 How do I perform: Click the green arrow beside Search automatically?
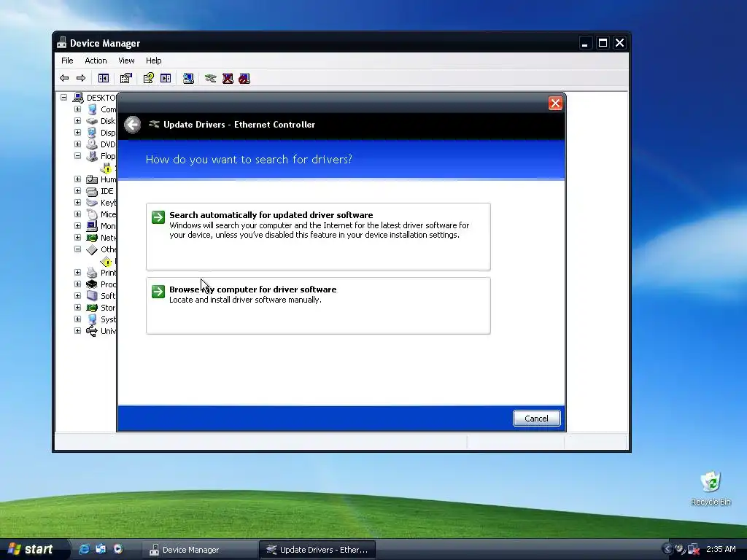(158, 217)
